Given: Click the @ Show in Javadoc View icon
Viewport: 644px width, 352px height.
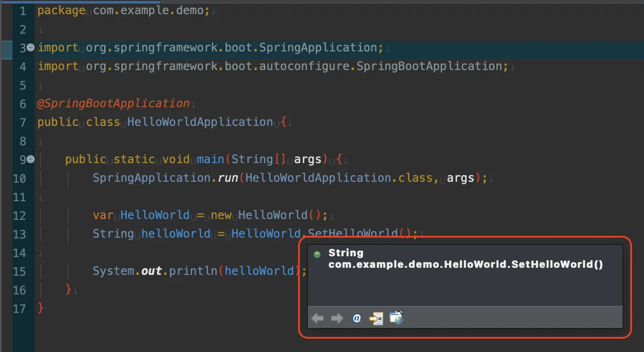Looking at the screenshot, I should tap(357, 318).
